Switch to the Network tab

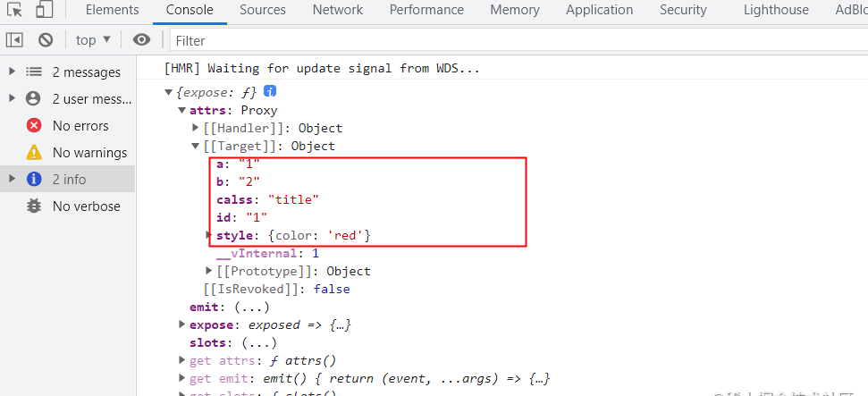click(338, 10)
